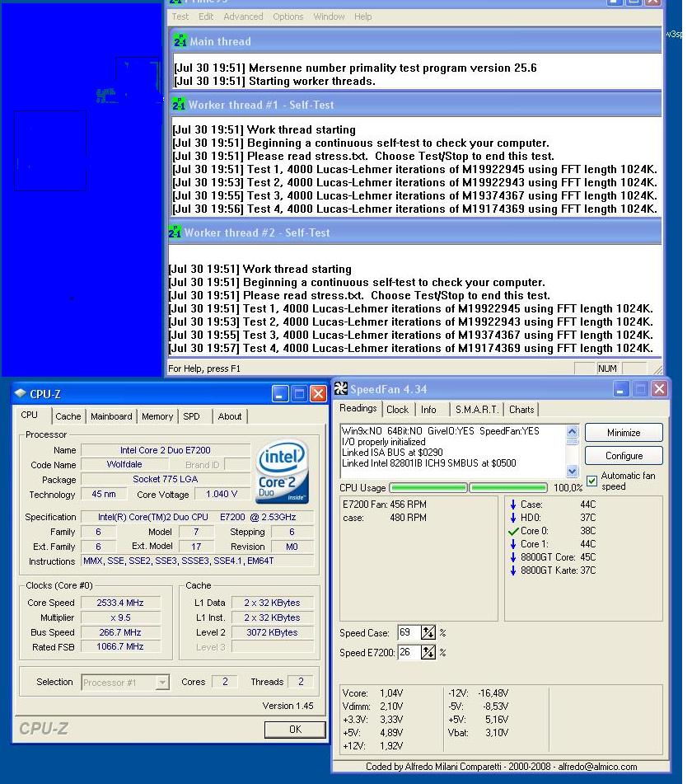The height and width of the screenshot is (784, 692).
Task: Open the Clock tab in SpeedFan
Action: (x=397, y=410)
